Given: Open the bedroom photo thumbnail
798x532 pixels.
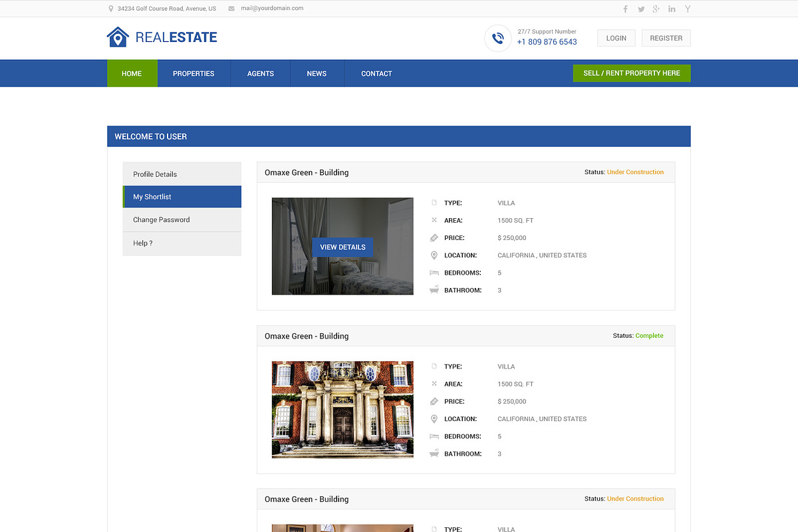Looking at the screenshot, I should (x=342, y=246).
